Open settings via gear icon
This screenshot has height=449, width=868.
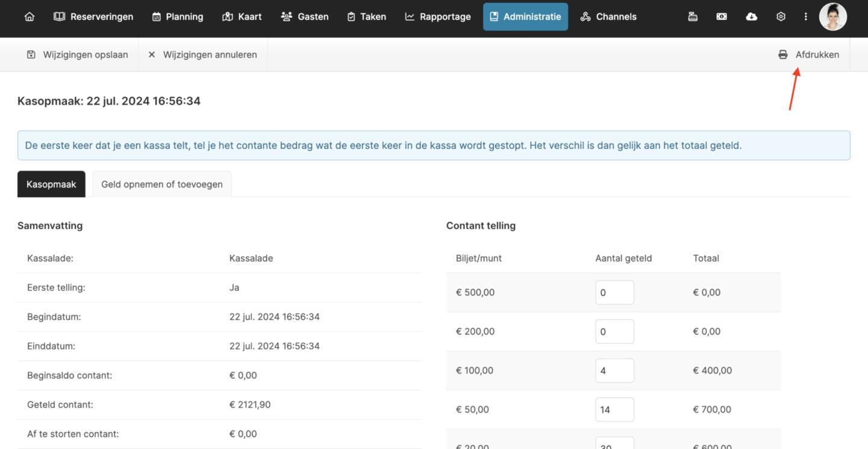click(x=781, y=17)
